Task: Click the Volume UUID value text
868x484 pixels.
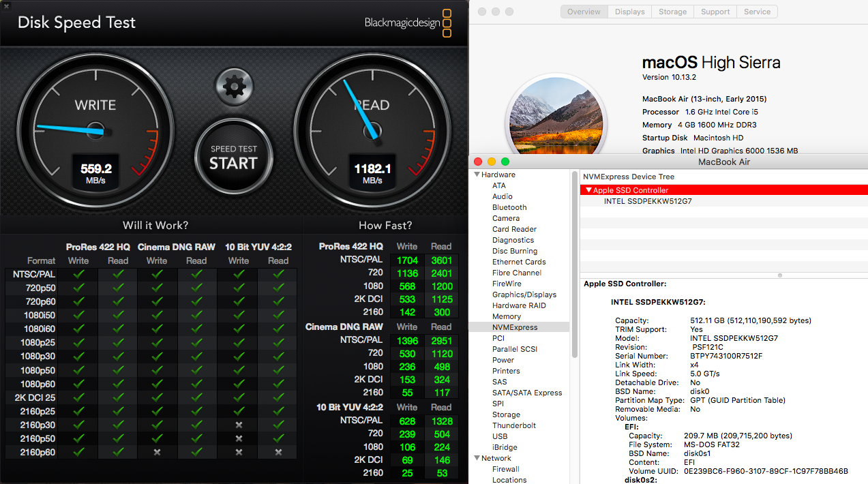Action: point(766,471)
